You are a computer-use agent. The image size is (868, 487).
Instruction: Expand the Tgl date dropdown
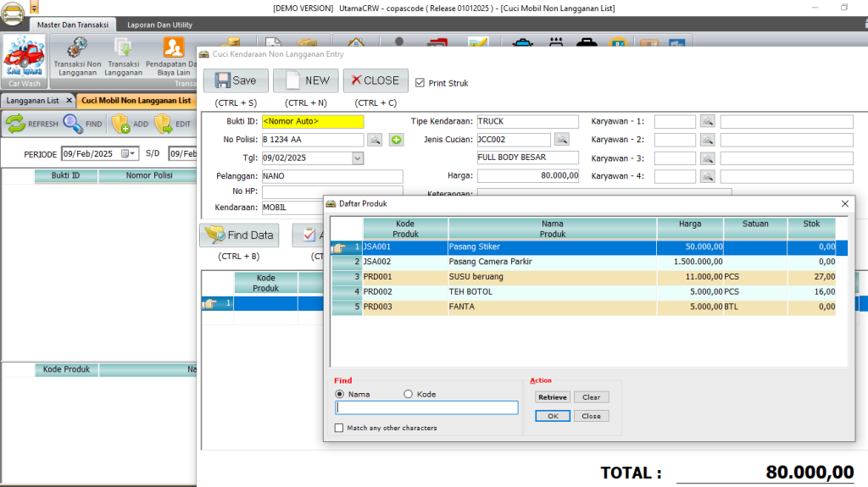357,158
